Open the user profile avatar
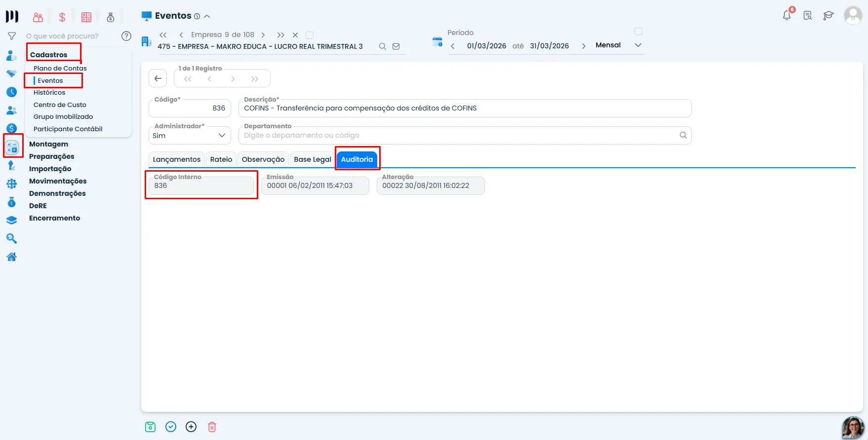 (x=853, y=15)
